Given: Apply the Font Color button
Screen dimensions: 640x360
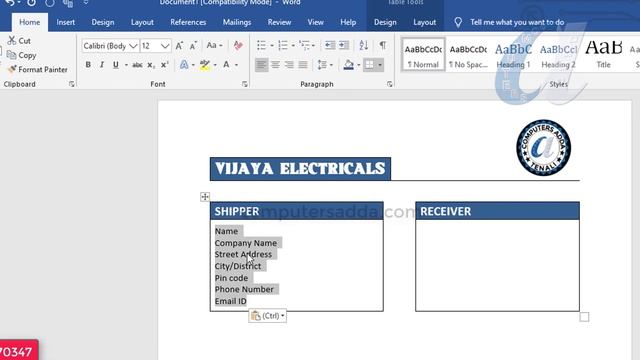Looking at the screenshot, I should 226,64.
